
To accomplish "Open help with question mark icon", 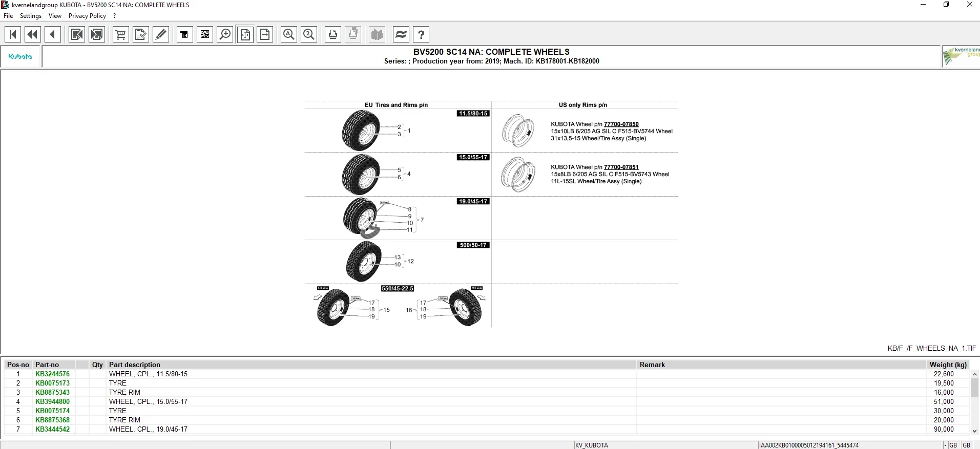I will pos(421,34).
